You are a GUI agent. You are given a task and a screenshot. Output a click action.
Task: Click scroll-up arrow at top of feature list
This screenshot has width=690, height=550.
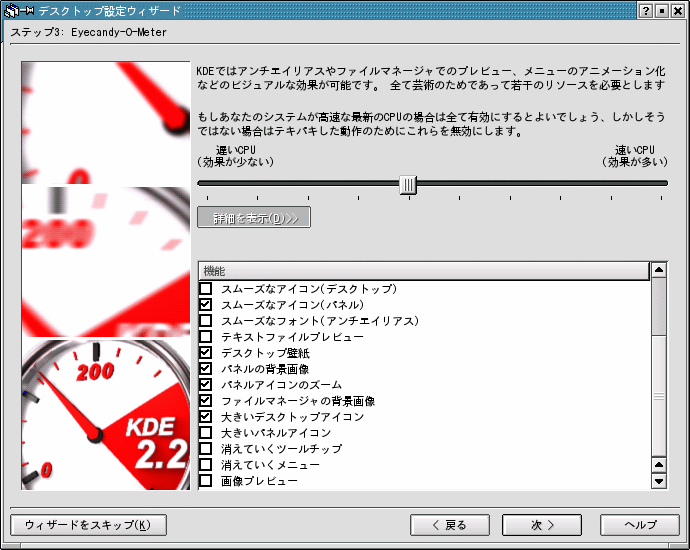tap(659, 270)
